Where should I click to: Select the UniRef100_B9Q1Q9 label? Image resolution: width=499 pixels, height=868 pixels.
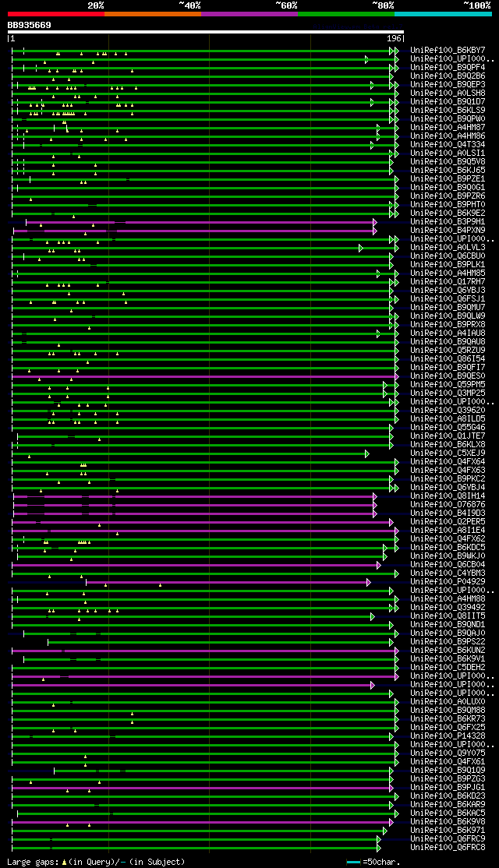click(448, 771)
